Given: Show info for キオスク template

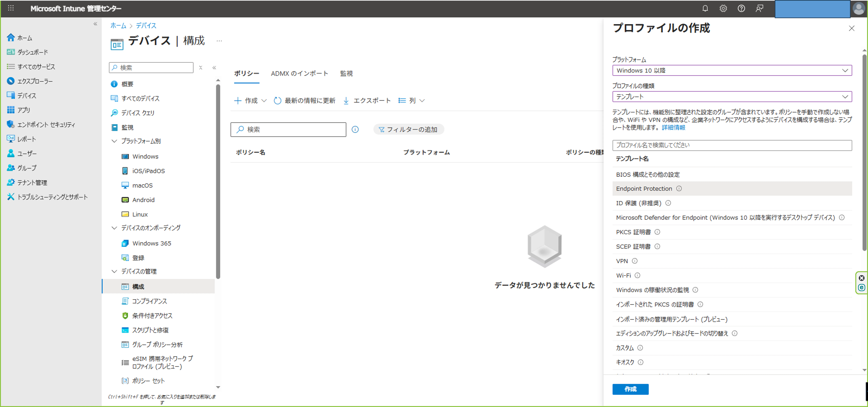Looking at the screenshot, I should click(641, 362).
